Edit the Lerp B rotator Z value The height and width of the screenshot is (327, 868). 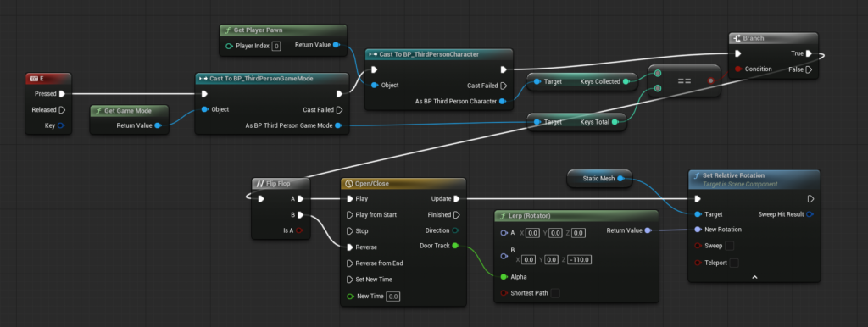tap(579, 259)
